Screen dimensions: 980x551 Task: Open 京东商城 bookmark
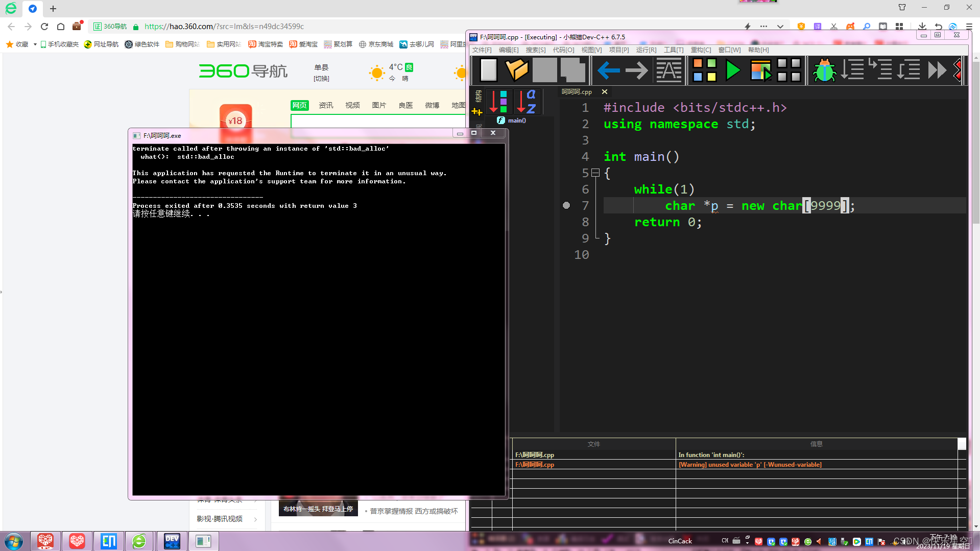coord(376,44)
